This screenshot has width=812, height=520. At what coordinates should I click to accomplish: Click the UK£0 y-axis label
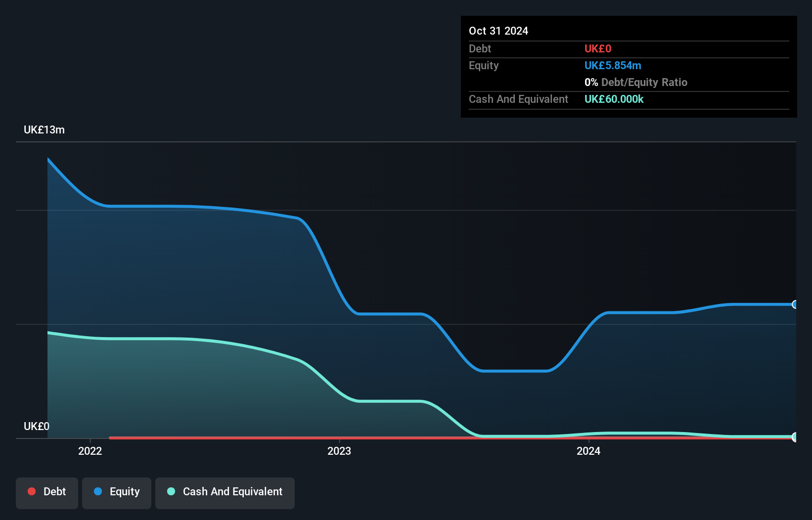[37, 426]
